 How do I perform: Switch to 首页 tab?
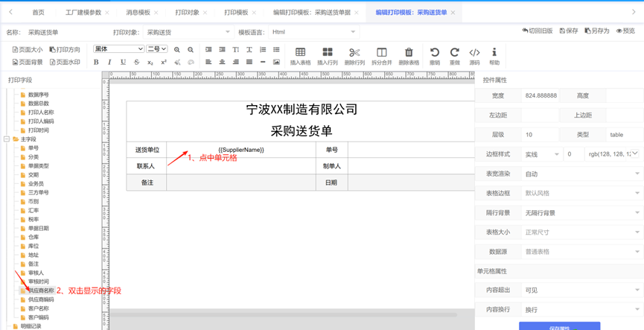[x=38, y=13]
